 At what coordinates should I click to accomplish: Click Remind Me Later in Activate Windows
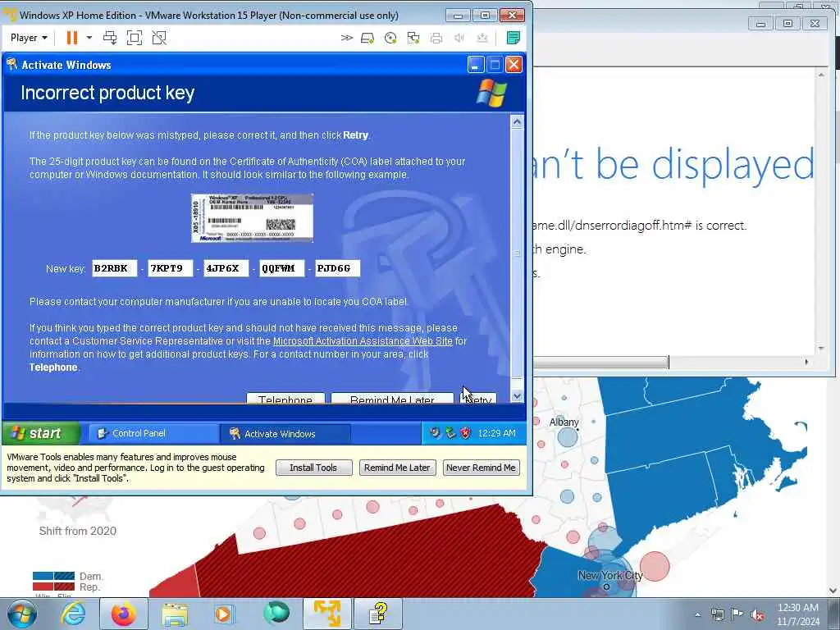tap(392, 399)
